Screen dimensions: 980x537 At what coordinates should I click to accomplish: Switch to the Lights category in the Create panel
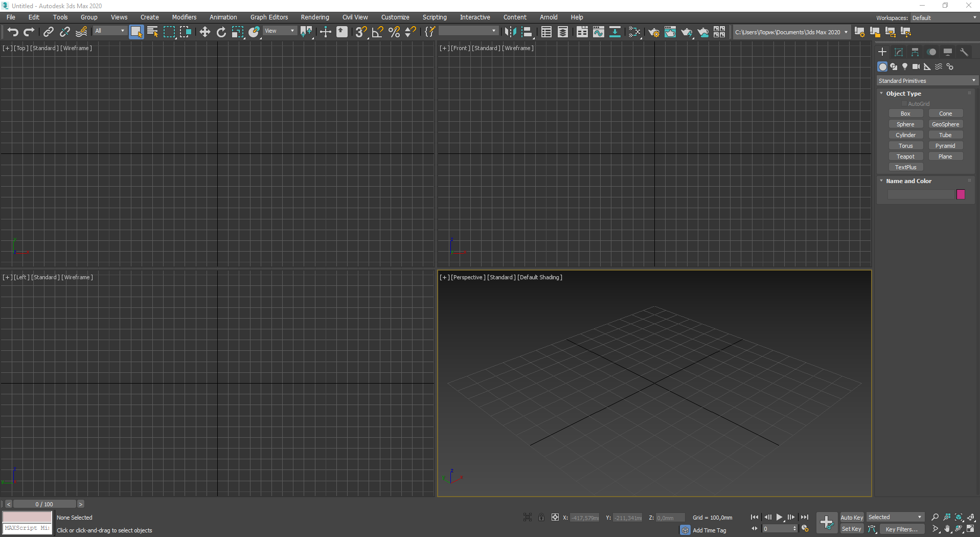click(x=905, y=66)
